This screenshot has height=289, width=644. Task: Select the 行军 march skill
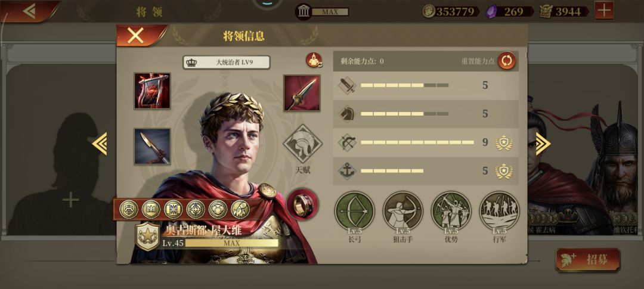[500, 211]
